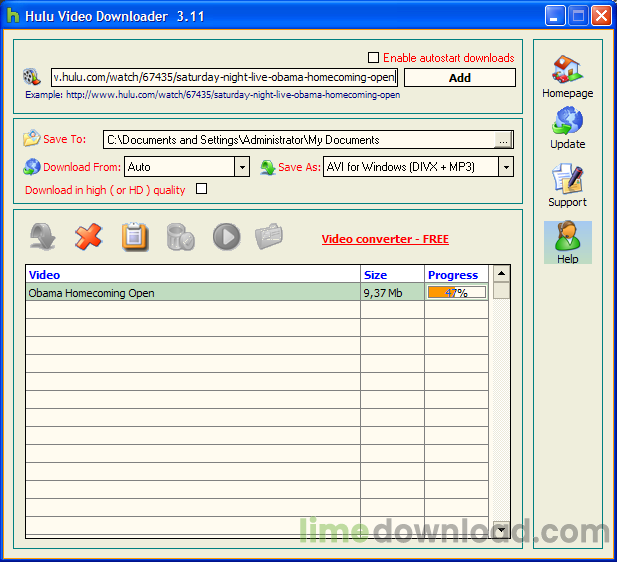The height and width of the screenshot is (562, 617).
Task: Open the Support notepad icon
Action: pyautogui.click(x=567, y=179)
